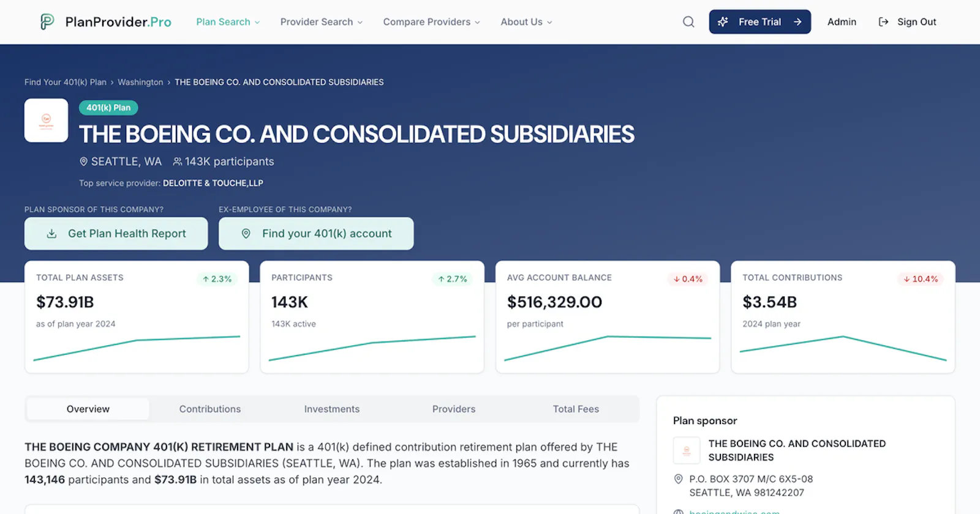Follow the Washington breadcrumb link
This screenshot has width=980, height=514.
(x=140, y=82)
